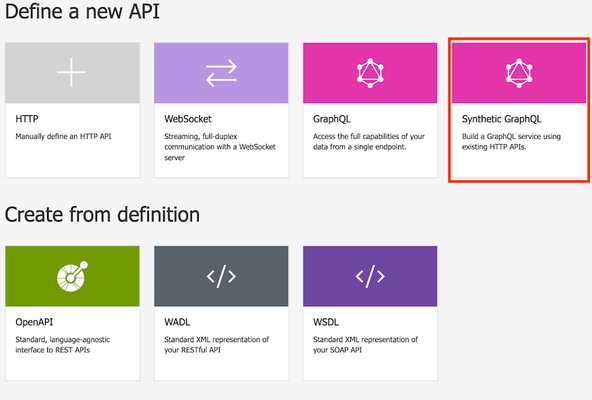Click the code brackets icon on WADL card
The height and width of the screenshot is (400, 592).
tap(221, 276)
